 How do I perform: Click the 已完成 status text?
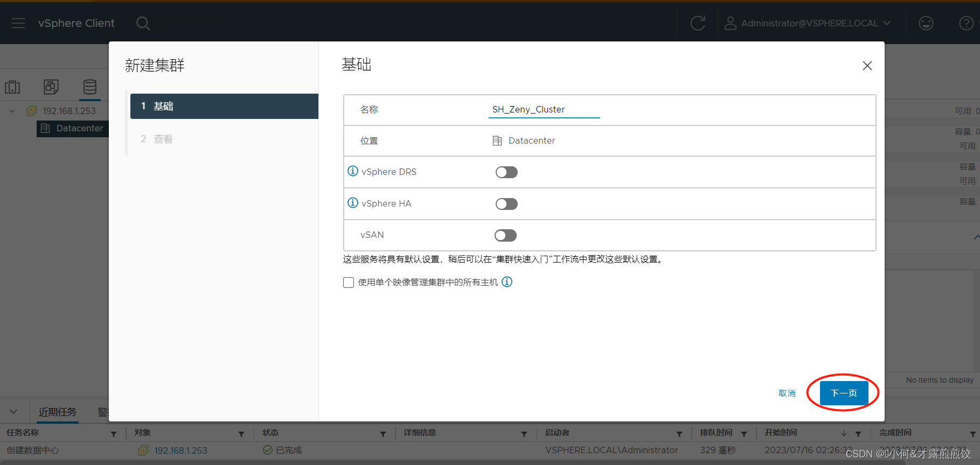pyautogui.click(x=289, y=450)
